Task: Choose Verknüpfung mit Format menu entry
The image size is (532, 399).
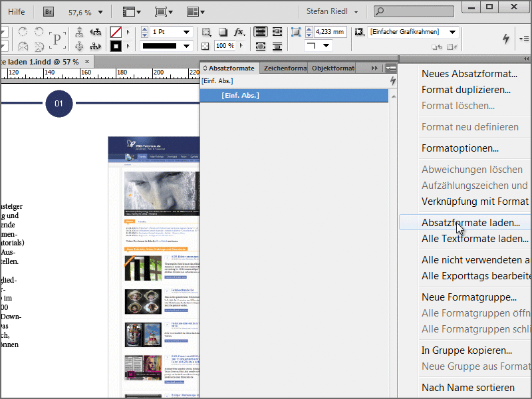Action: coord(475,201)
